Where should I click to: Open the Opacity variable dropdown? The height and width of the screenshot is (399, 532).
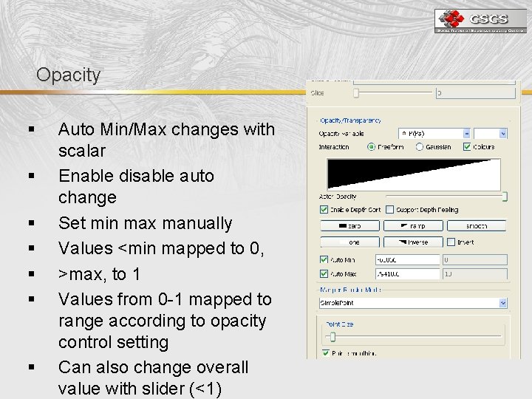(434, 133)
